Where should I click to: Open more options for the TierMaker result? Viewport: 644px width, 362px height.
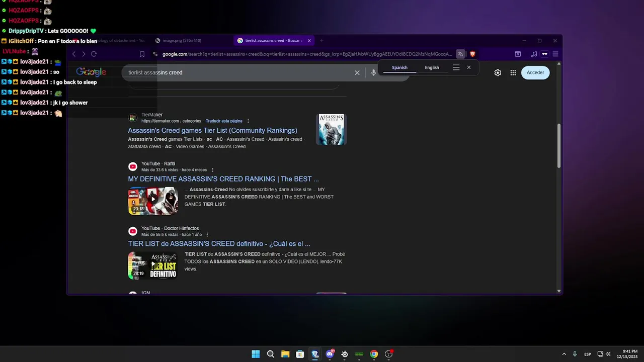(248, 121)
